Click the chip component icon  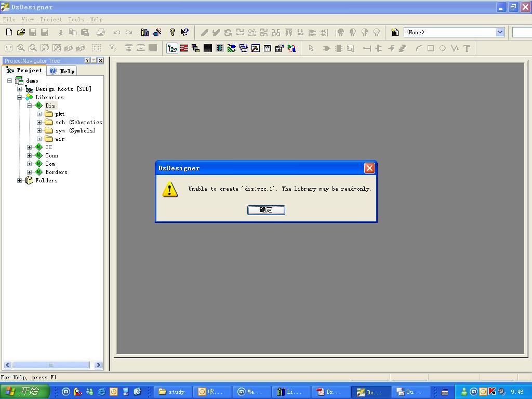point(220,48)
